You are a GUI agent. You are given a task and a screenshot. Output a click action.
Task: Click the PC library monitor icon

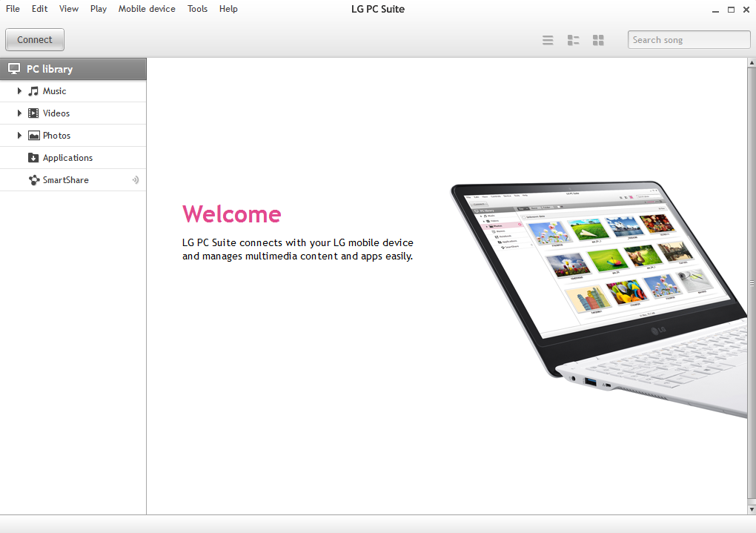point(14,69)
